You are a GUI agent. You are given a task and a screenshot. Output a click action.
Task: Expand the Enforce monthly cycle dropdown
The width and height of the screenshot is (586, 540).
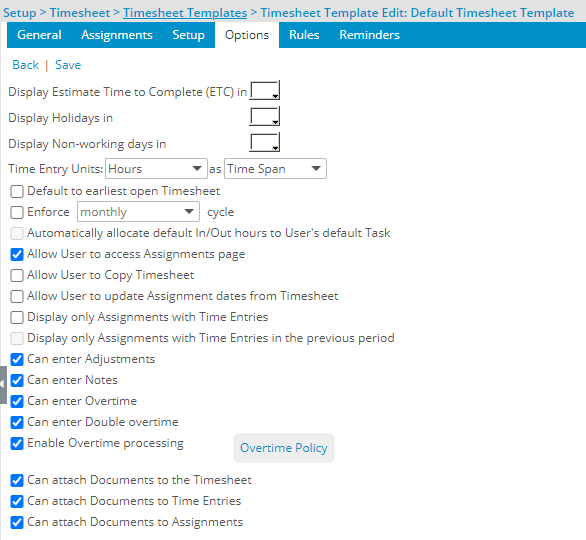point(138,212)
